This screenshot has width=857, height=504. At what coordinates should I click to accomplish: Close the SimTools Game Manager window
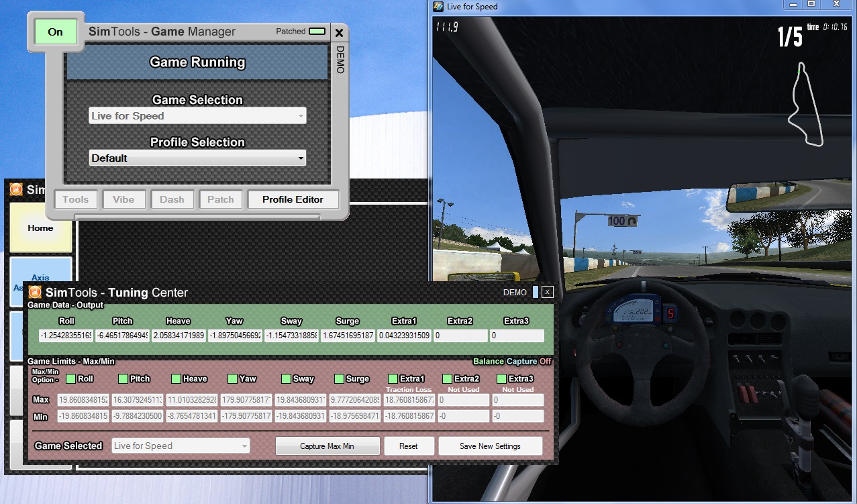pos(339,32)
